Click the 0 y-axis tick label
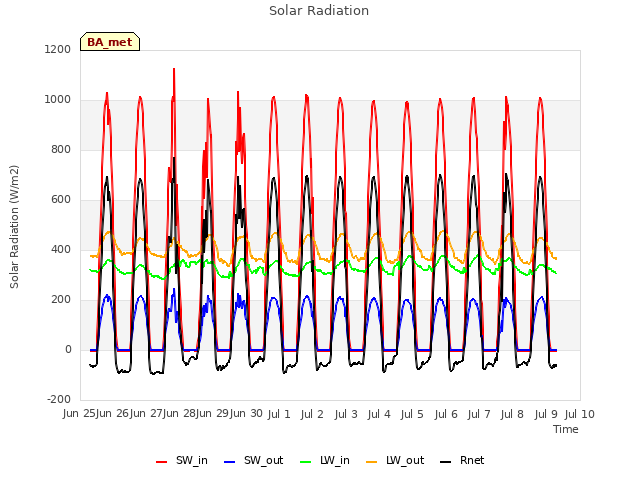 tap(68, 349)
